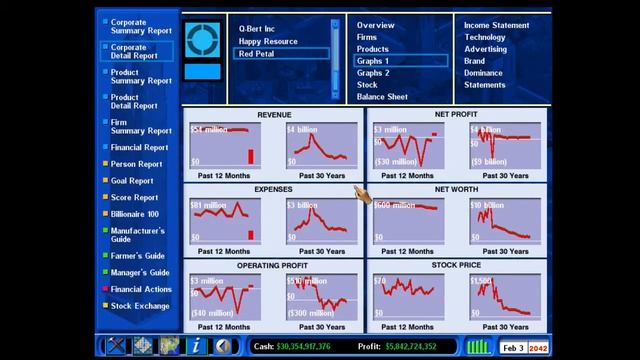
Task: Select Red Petal corporation
Action: tap(281, 54)
